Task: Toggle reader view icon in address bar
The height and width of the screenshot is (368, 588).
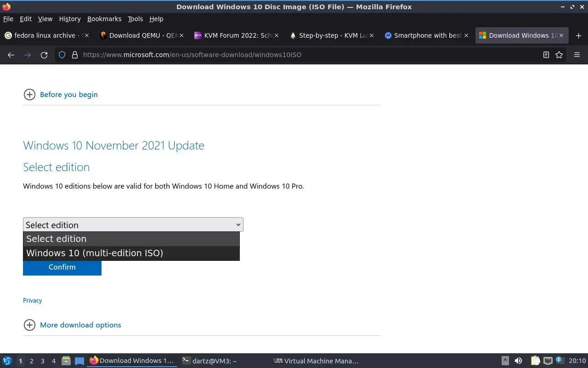Action: [x=546, y=55]
